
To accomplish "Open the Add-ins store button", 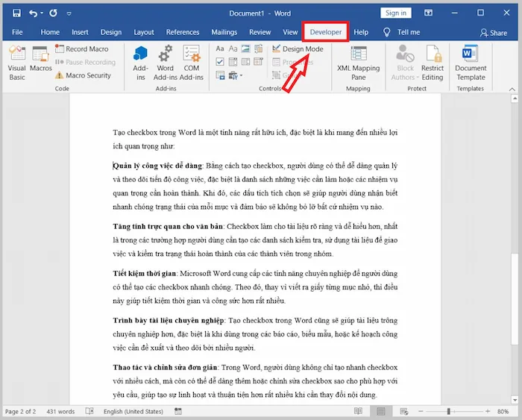I will [140, 63].
